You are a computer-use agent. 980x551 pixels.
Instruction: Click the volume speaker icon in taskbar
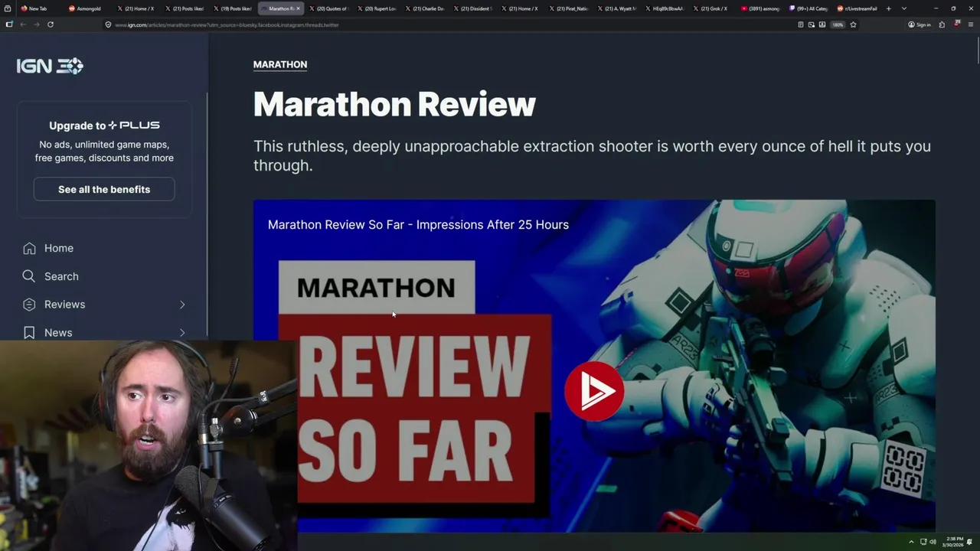click(x=933, y=542)
